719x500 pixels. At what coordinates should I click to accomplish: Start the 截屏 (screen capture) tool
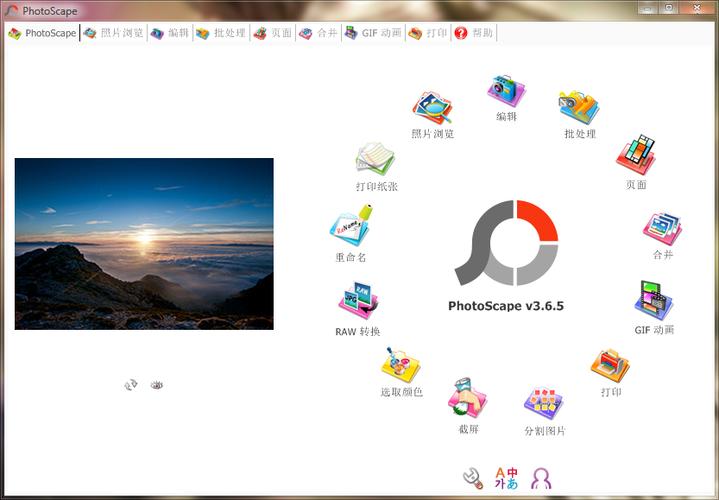[x=468, y=399]
